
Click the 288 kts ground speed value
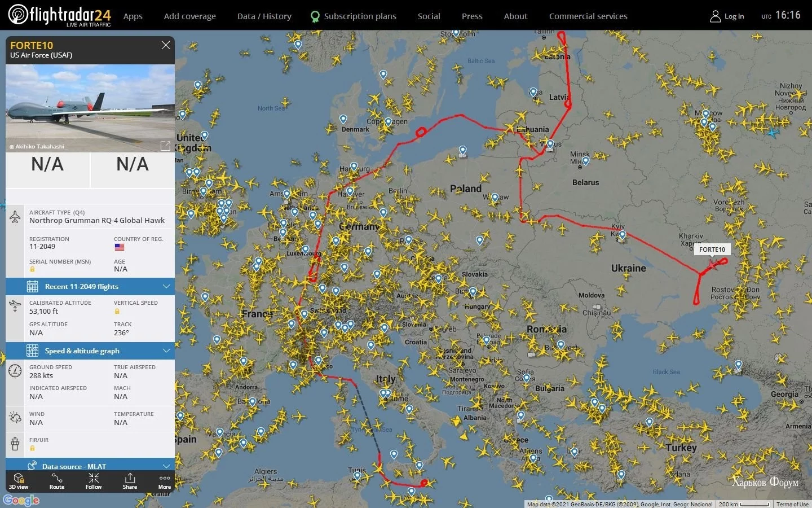[41, 375]
